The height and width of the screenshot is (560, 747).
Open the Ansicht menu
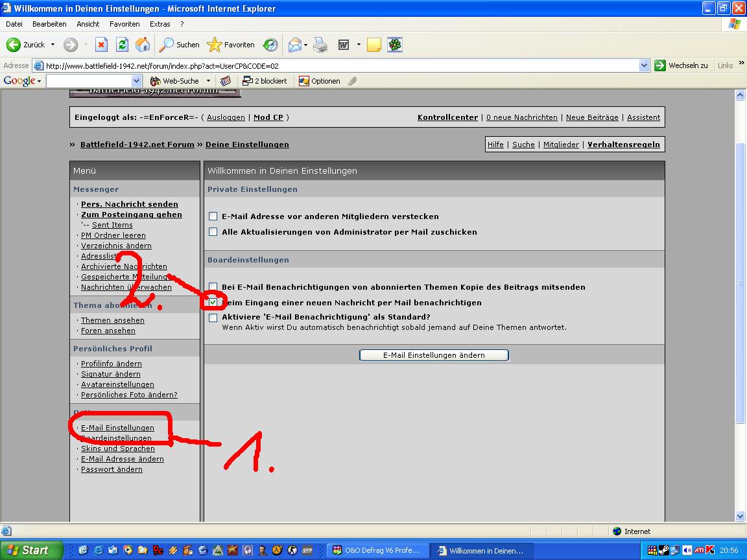pyautogui.click(x=88, y=24)
